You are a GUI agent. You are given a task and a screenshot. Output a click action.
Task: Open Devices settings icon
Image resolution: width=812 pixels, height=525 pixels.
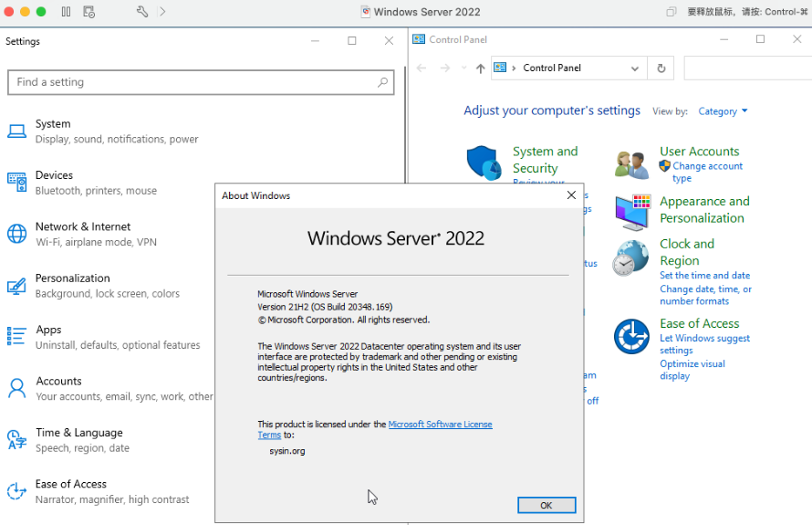tap(16, 182)
